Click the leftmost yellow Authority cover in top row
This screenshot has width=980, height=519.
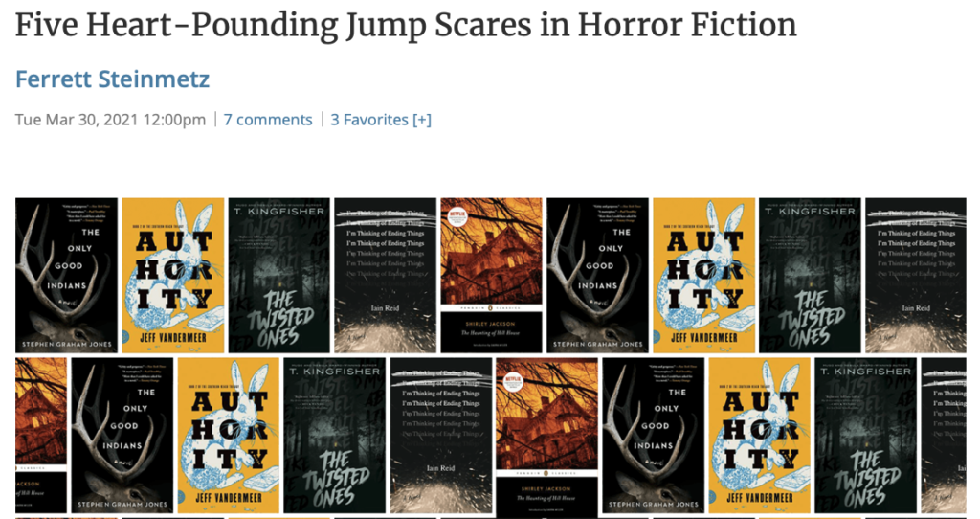coord(172,275)
